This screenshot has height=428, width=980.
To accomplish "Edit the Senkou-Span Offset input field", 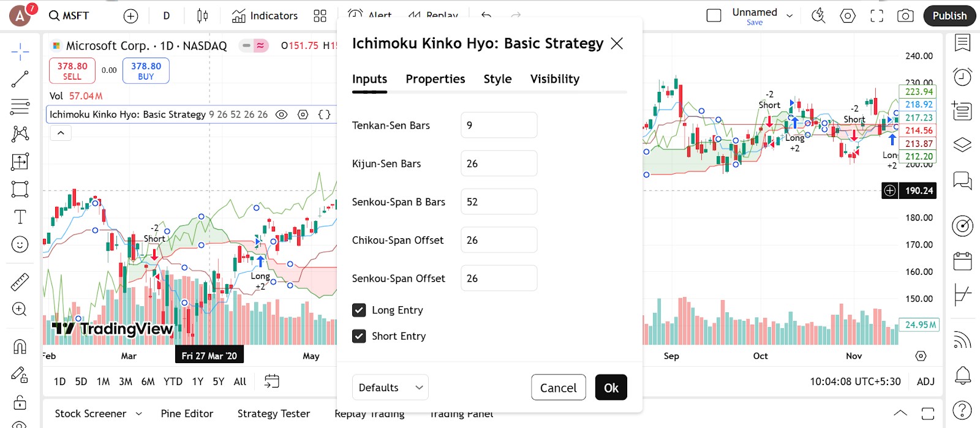I will click(499, 278).
